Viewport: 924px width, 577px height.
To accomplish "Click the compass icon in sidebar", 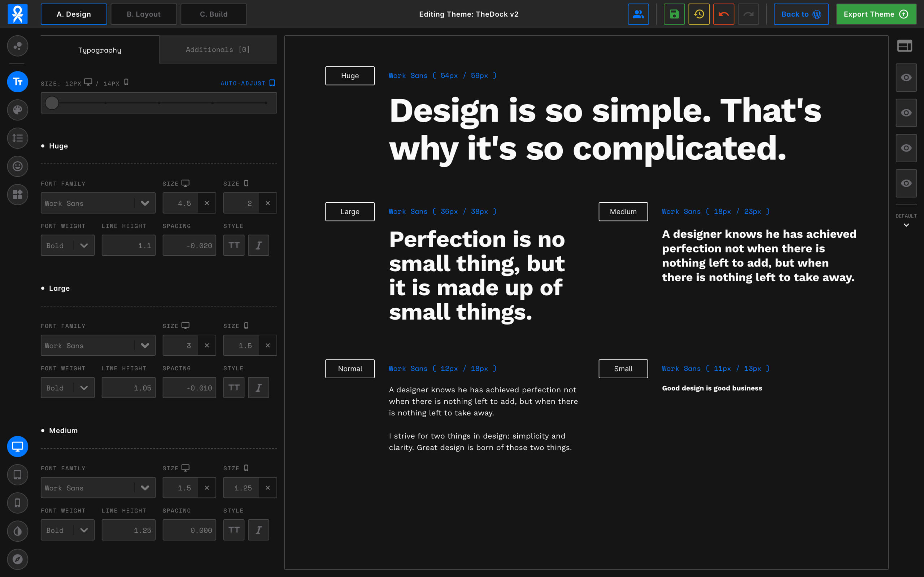I will [18, 559].
